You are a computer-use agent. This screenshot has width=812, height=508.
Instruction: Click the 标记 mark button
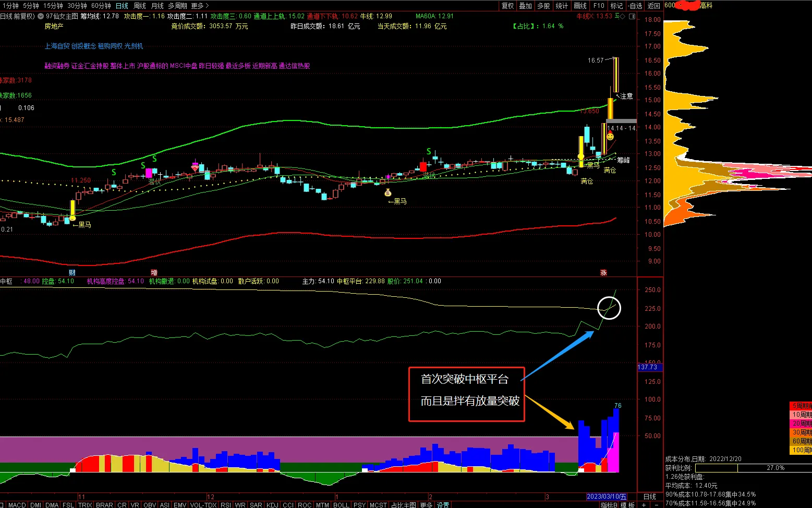coord(616,6)
